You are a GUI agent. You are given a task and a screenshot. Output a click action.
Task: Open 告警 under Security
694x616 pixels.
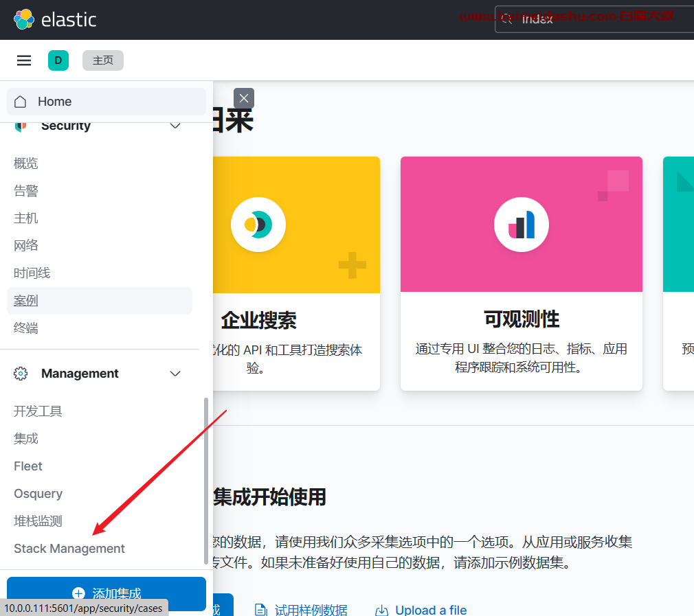click(x=25, y=191)
